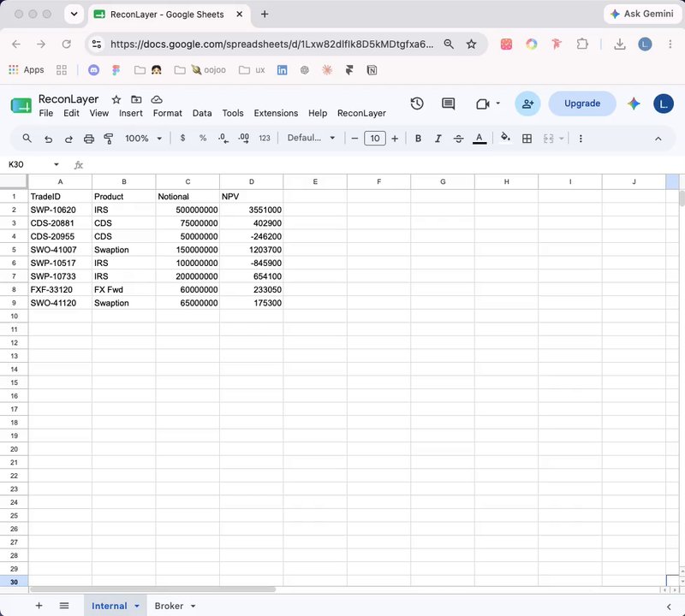Viewport: 685px width, 616px height.
Task: Star the ReconLayer document
Action: coord(116,99)
